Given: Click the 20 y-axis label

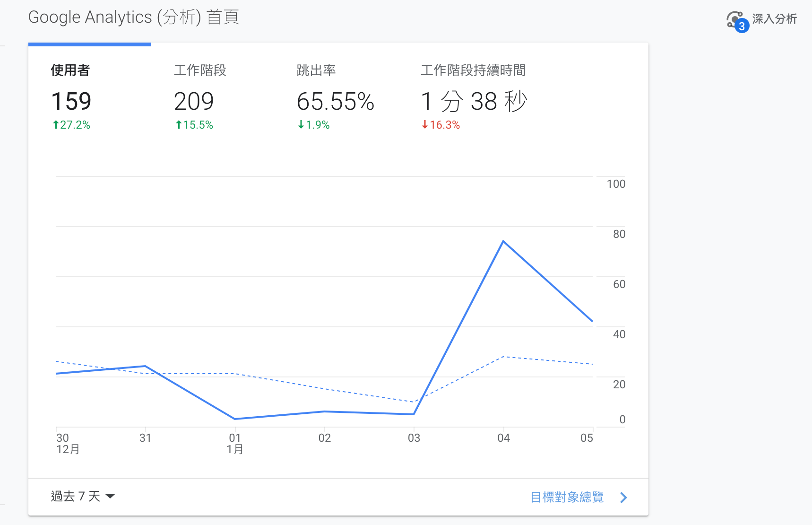Looking at the screenshot, I should coord(619,385).
